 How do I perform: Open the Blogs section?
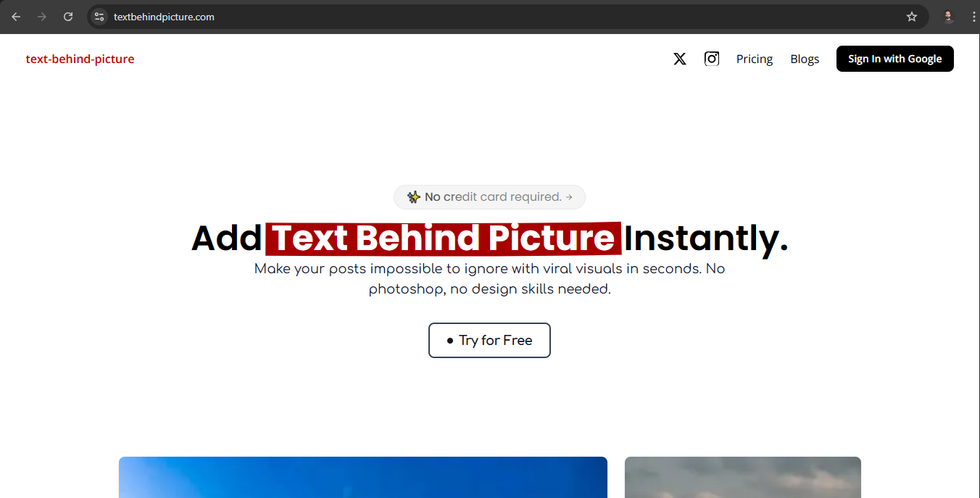coord(805,59)
